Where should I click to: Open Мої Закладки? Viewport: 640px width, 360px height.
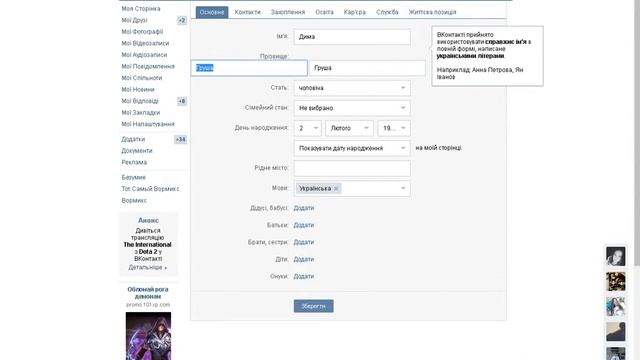tap(140, 113)
